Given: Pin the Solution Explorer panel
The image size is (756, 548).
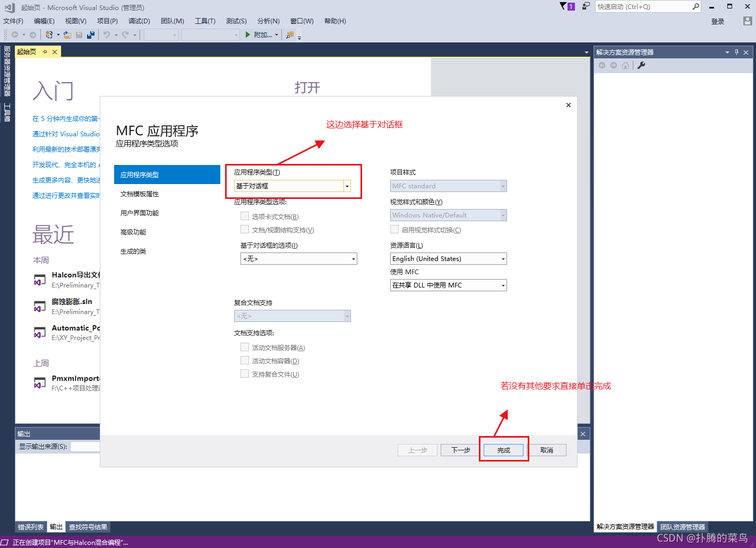Looking at the screenshot, I should pyautogui.click(x=736, y=52).
